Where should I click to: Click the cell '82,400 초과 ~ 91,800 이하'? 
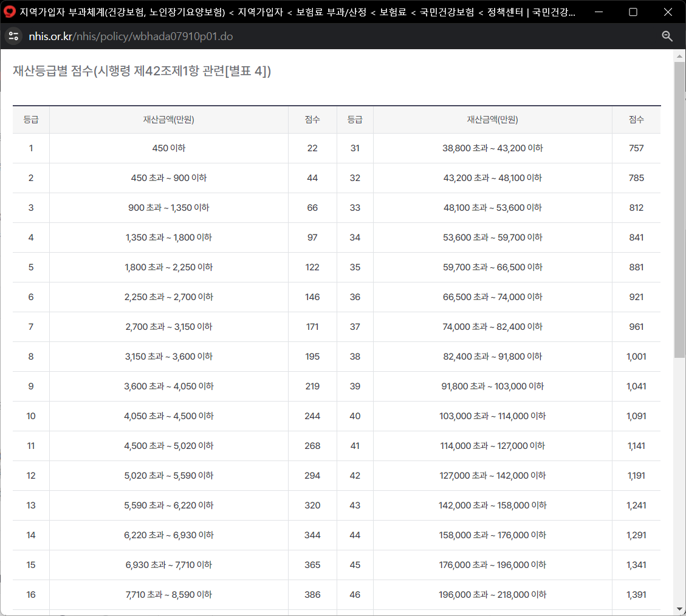pos(493,357)
